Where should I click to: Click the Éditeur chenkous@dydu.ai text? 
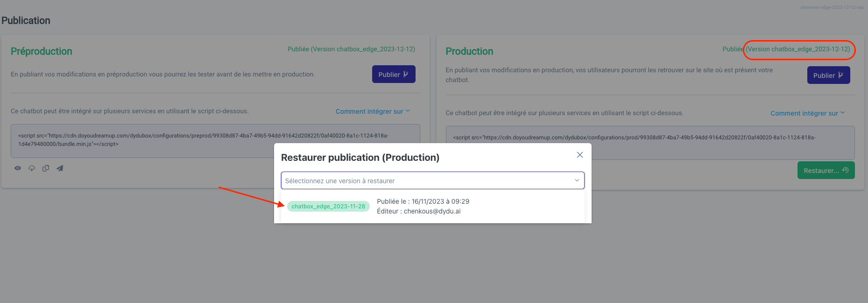coord(419,211)
